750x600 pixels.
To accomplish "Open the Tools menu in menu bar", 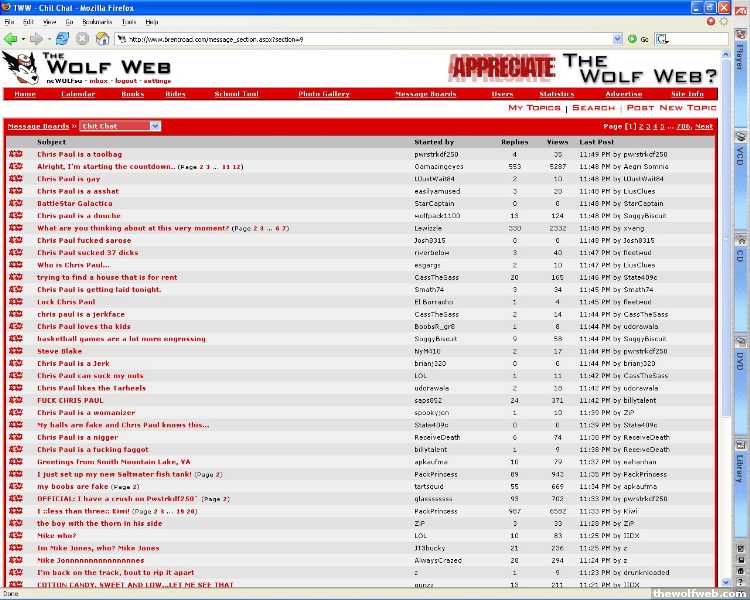I will [x=129, y=21].
